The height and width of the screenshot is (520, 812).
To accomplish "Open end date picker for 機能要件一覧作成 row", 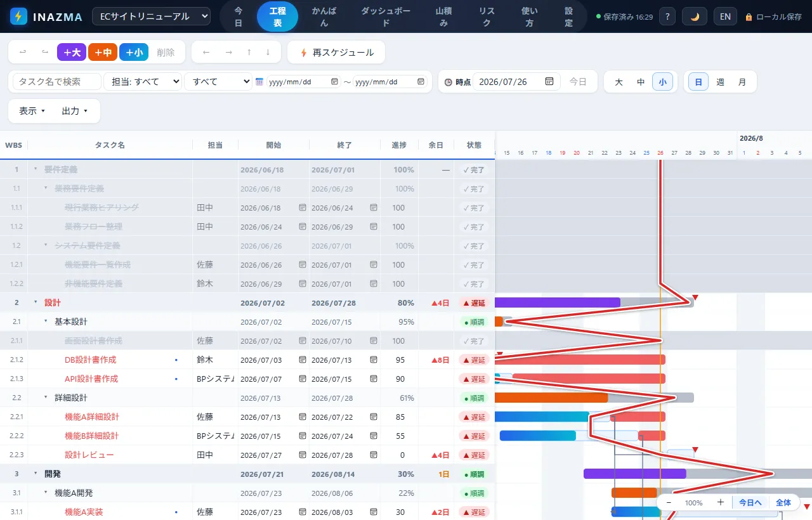I will (374, 264).
